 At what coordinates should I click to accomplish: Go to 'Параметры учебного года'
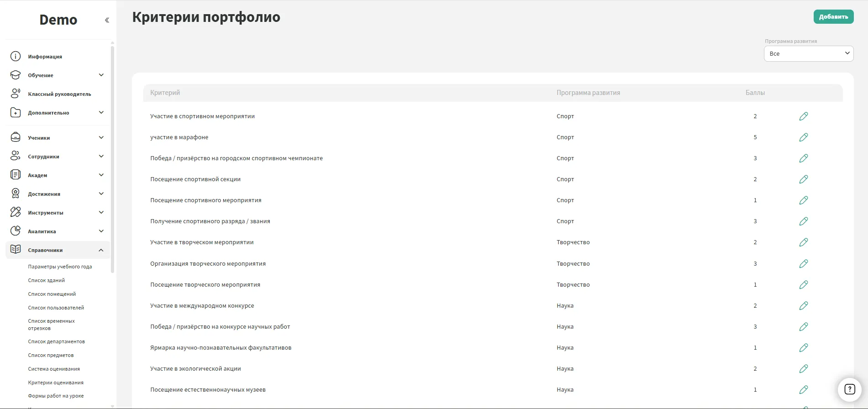pos(60,267)
